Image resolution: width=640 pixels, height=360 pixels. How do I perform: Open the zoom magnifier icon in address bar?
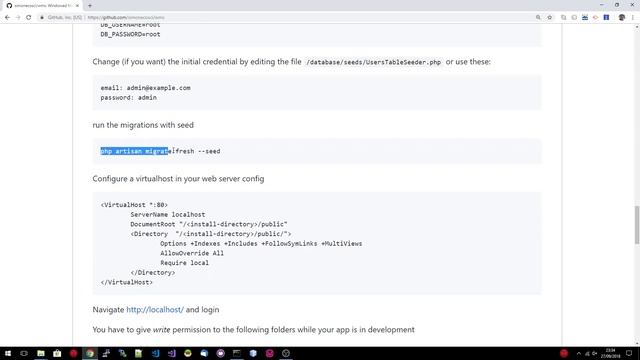point(538,18)
